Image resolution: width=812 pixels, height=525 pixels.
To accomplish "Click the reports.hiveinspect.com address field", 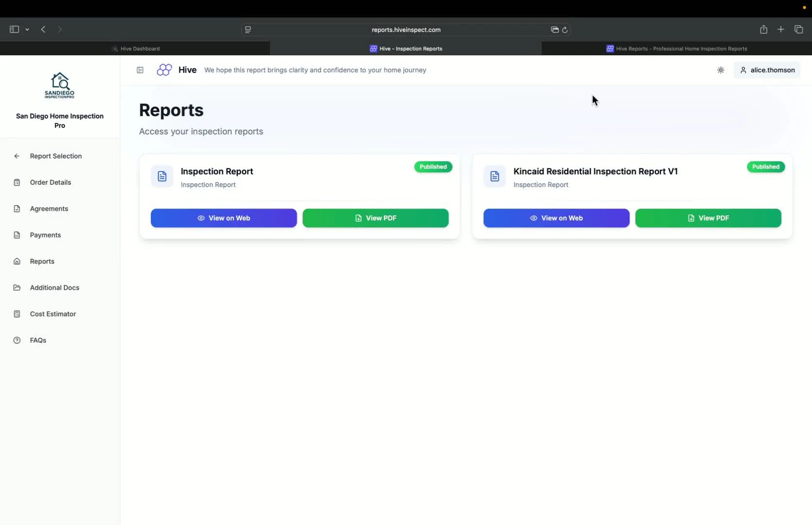I will point(406,30).
